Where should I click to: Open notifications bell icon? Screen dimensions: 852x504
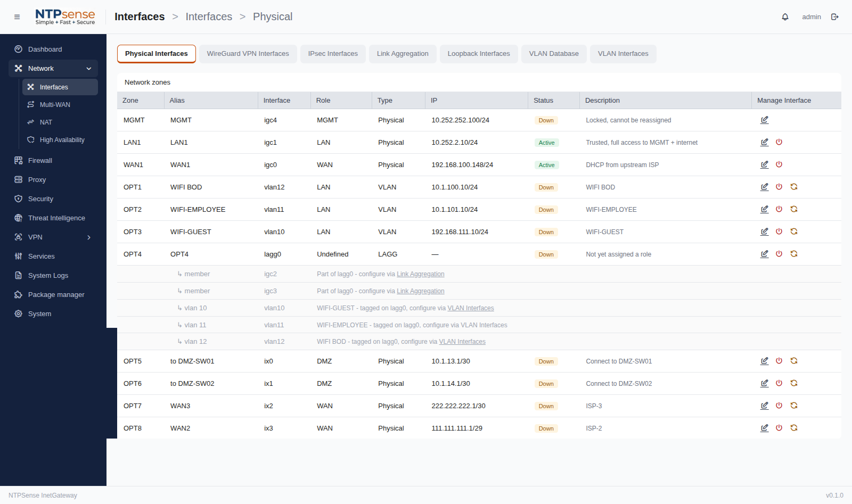[x=785, y=17]
